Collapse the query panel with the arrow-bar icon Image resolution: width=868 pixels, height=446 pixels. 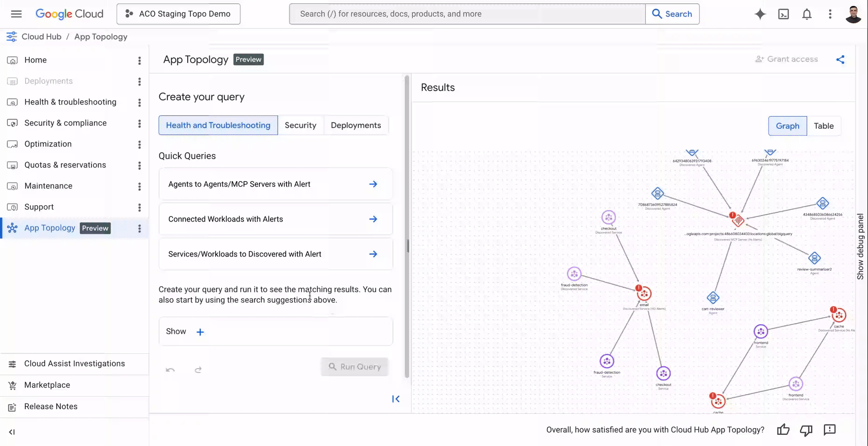pyautogui.click(x=396, y=399)
